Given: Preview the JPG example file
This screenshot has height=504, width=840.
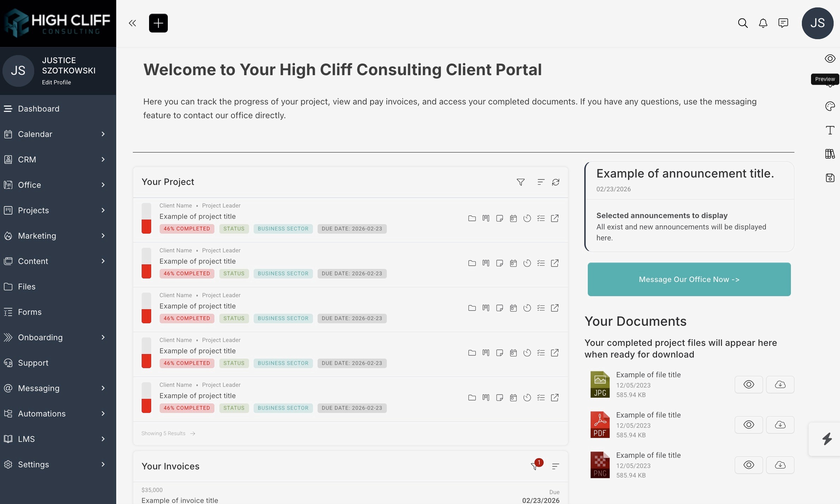Looking at the screenshot, I should pos(749,384).
